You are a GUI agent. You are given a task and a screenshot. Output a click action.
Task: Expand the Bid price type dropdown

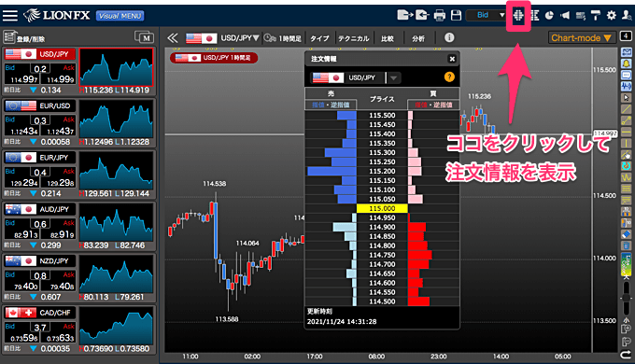486,15
